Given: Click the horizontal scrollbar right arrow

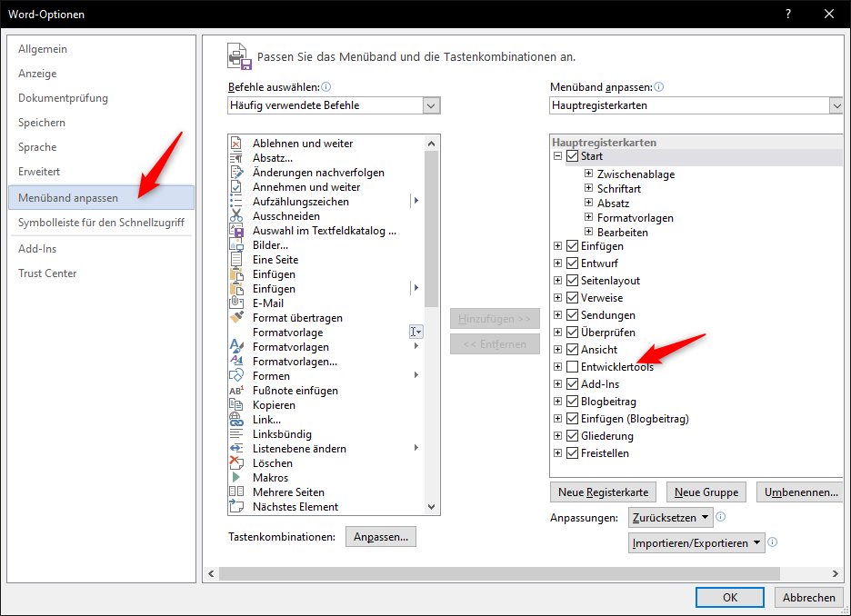Looking at the screenshot, I should (x=836, y=573).
